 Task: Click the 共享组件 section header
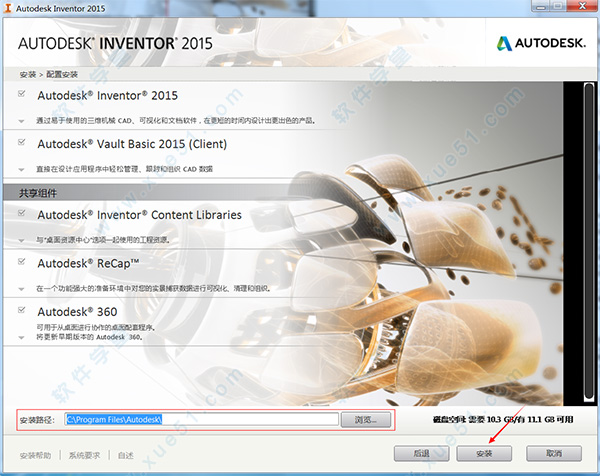click(38, 193)
